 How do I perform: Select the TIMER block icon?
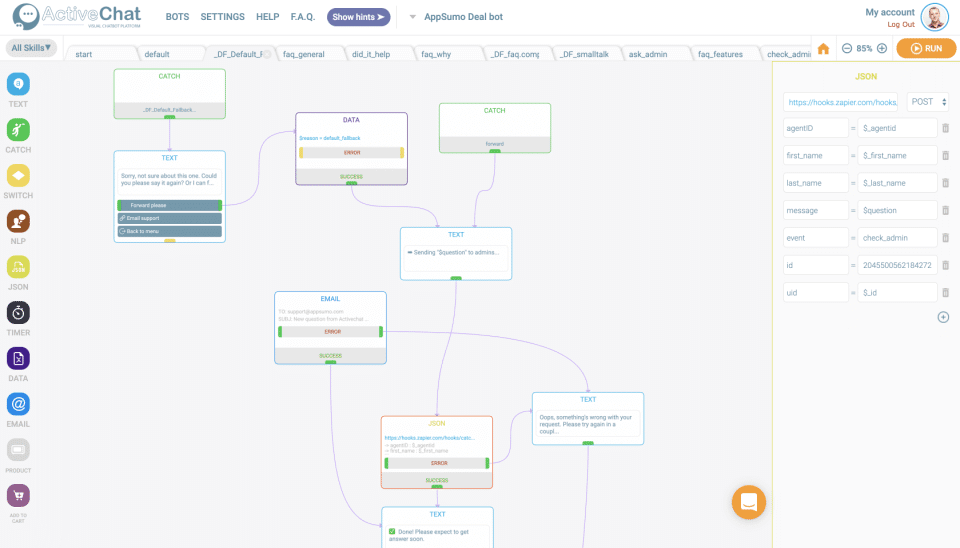pos(18,313)
